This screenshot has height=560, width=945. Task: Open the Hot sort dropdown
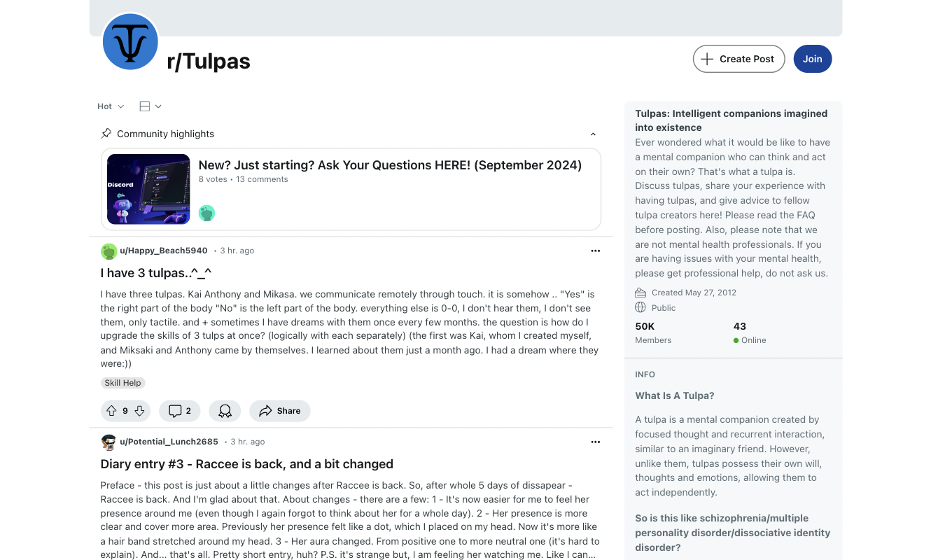pos(110,106)
